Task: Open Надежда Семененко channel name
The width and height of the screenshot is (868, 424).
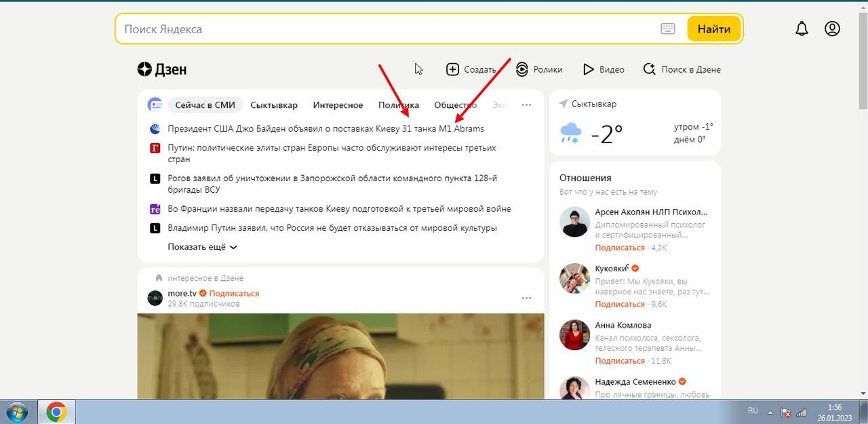Action: 636,381
